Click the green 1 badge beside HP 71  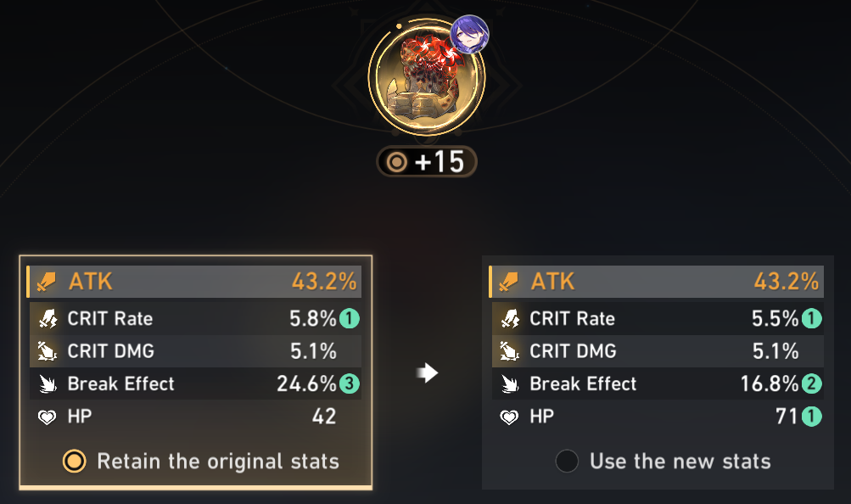coord(811,417)
